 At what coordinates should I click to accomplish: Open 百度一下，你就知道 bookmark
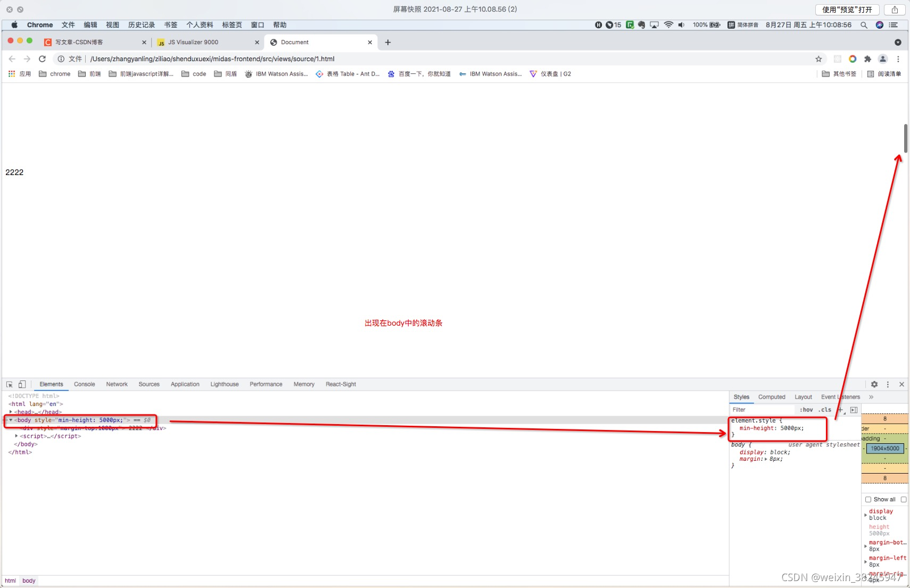(x=419, y=74)
